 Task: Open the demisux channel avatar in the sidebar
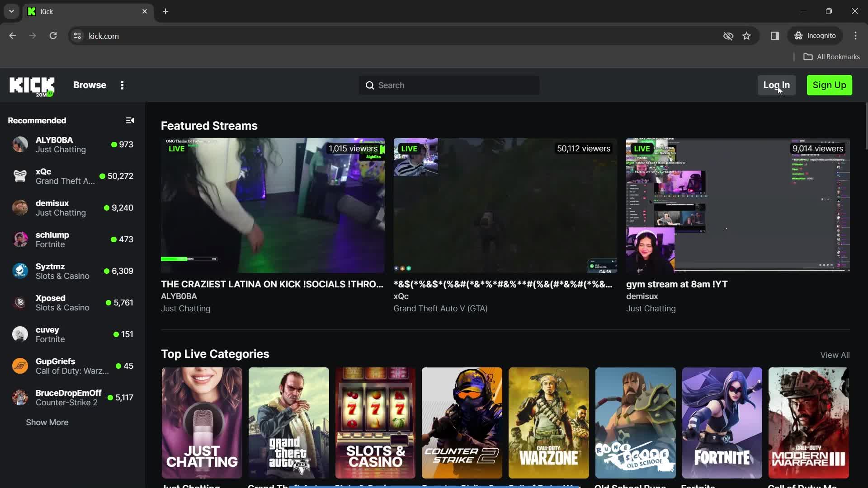click(20, 208)
